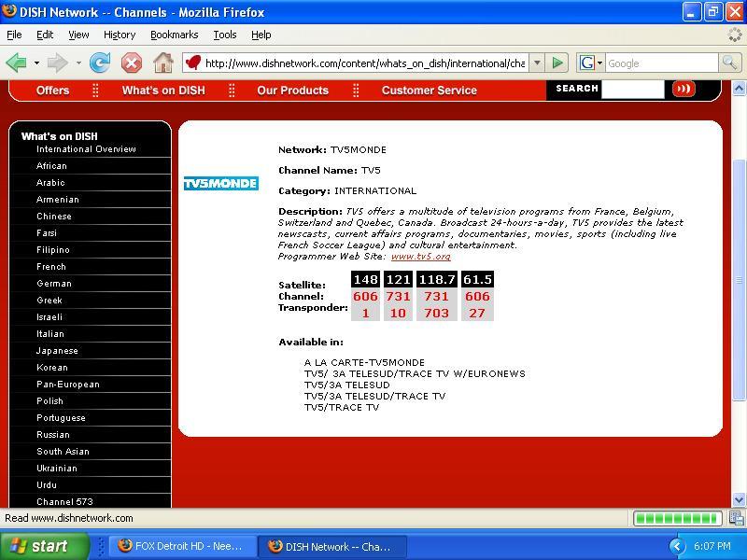Open Our Products navigation tab
Viewport: 747px width, 560px height.
click(292, 91)
